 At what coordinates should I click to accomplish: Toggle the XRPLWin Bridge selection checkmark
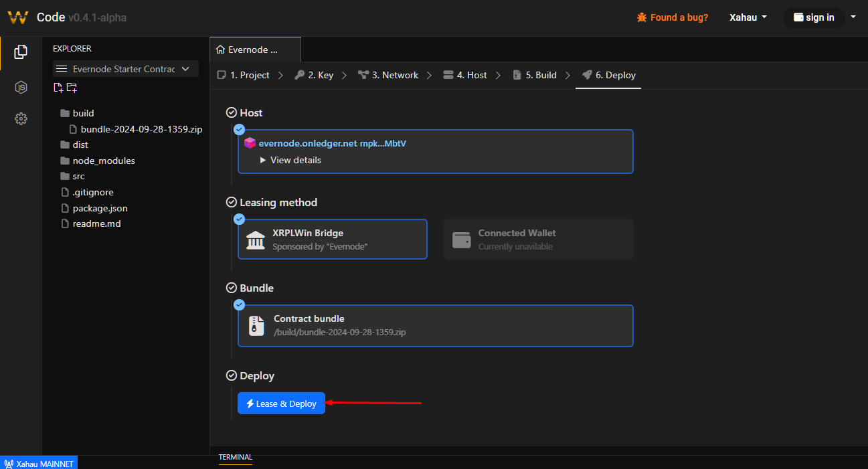239,219
